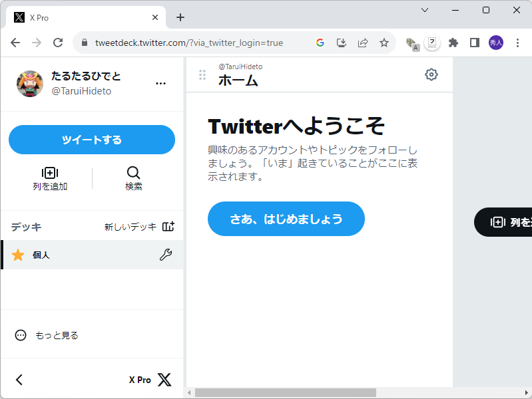
Task: Toggle the browser side panel
Action: 475,43
